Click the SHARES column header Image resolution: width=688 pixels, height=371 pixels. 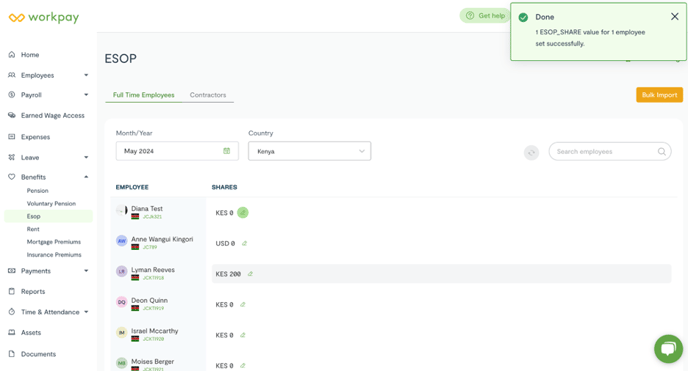[x=224, y=187]
